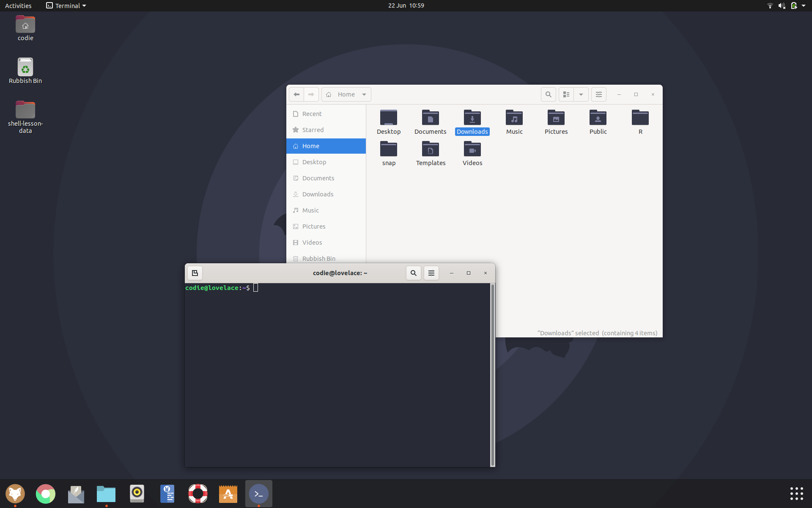812x508 pixels.
Task: Open Help lifebuoy icon in the dock
Action: pyautogui.click(x=198, y=494)
